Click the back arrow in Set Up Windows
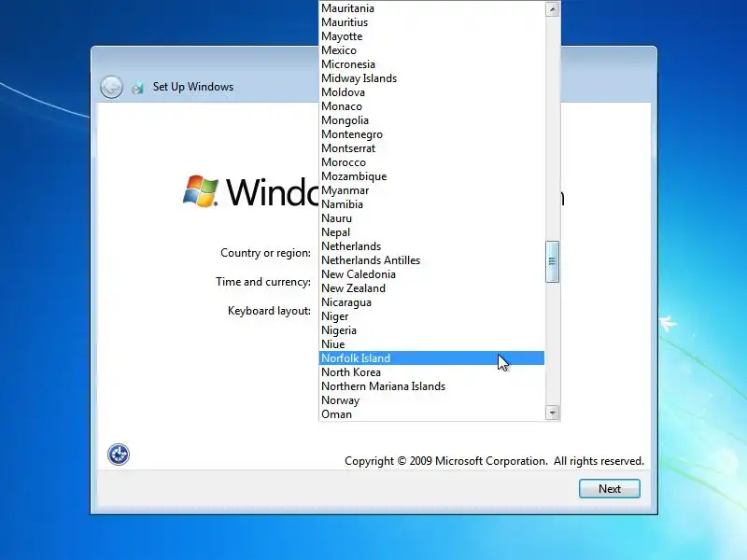This screenshot has width=747, height=560. click(x=111, y=87)
